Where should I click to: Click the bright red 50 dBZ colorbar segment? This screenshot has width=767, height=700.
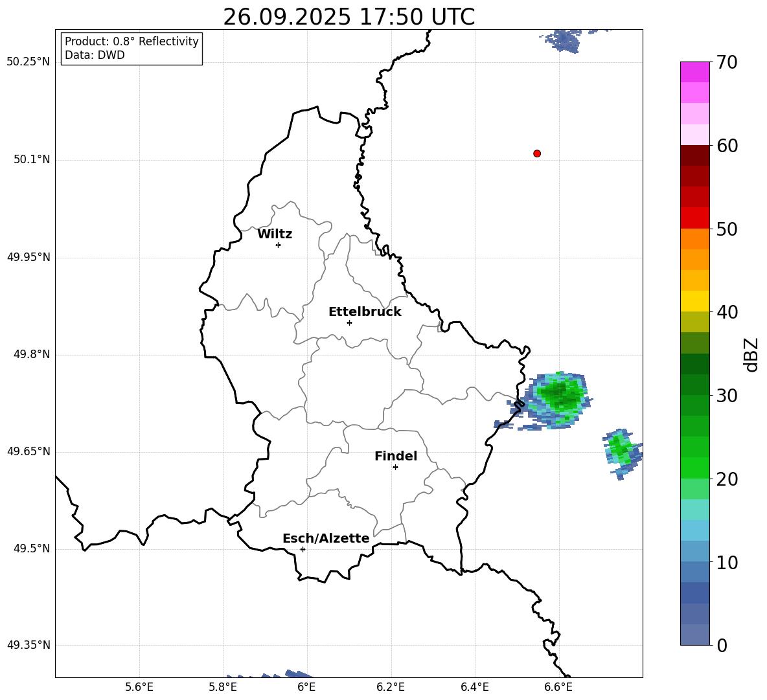(694, 218)
